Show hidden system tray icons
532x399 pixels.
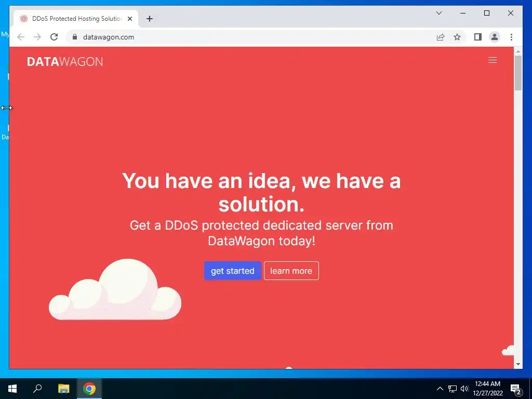click(440, 389)
